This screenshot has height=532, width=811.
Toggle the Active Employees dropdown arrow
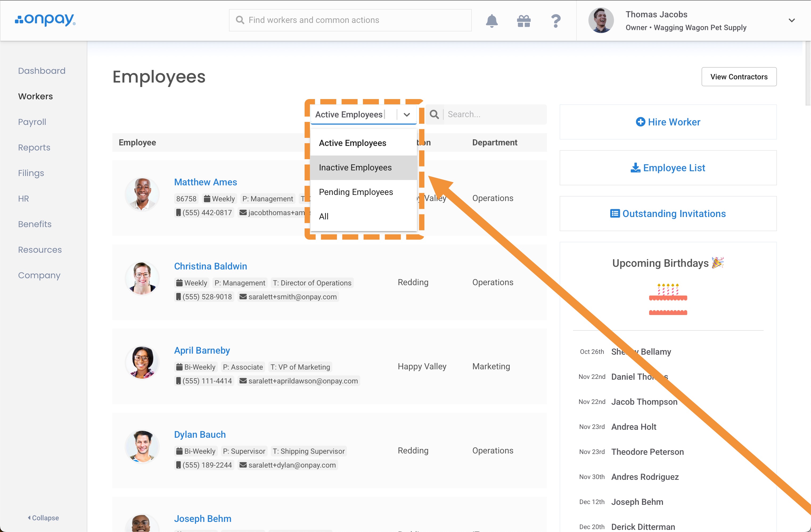(407, 115)
